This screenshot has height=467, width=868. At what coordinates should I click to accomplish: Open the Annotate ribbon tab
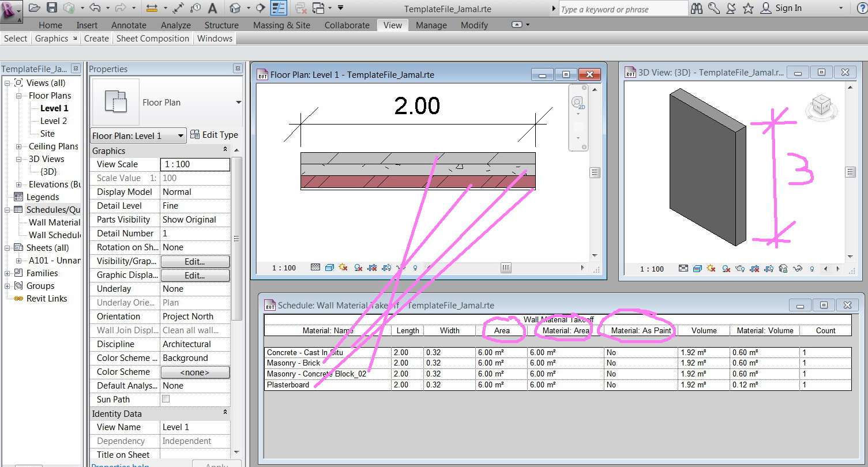(x=129, y=25)
